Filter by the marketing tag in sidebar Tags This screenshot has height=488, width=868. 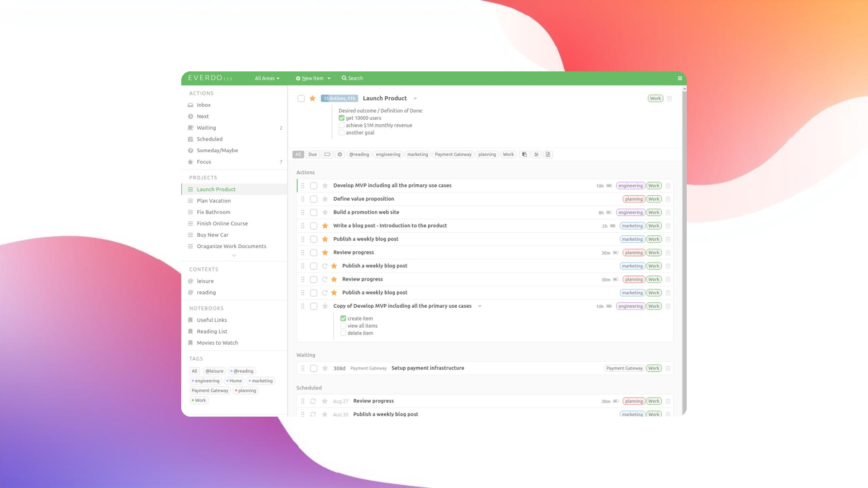tap(260, 381)
